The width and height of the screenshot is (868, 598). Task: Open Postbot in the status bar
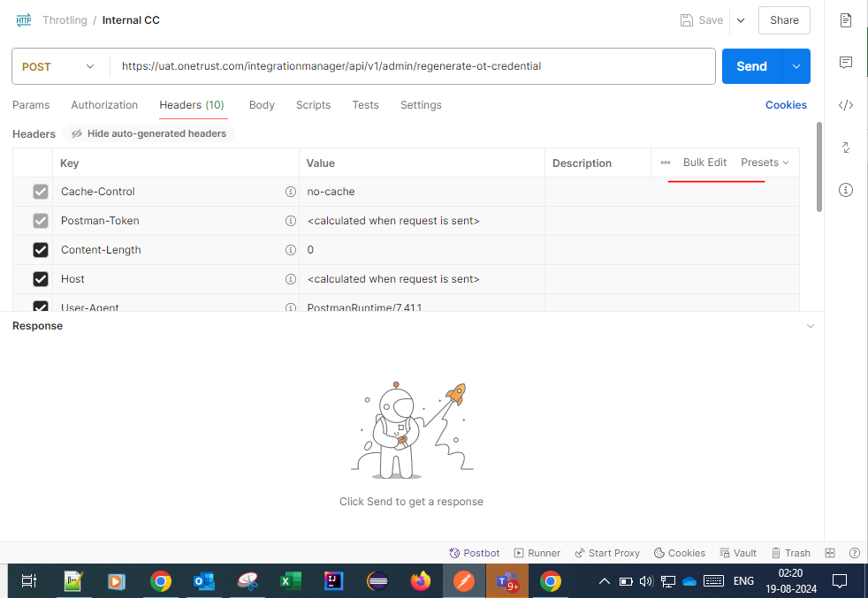[x=475, y=553]
